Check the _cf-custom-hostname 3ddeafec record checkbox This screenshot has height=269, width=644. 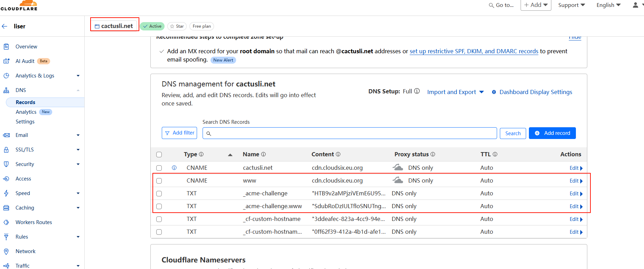coord(159,219)
